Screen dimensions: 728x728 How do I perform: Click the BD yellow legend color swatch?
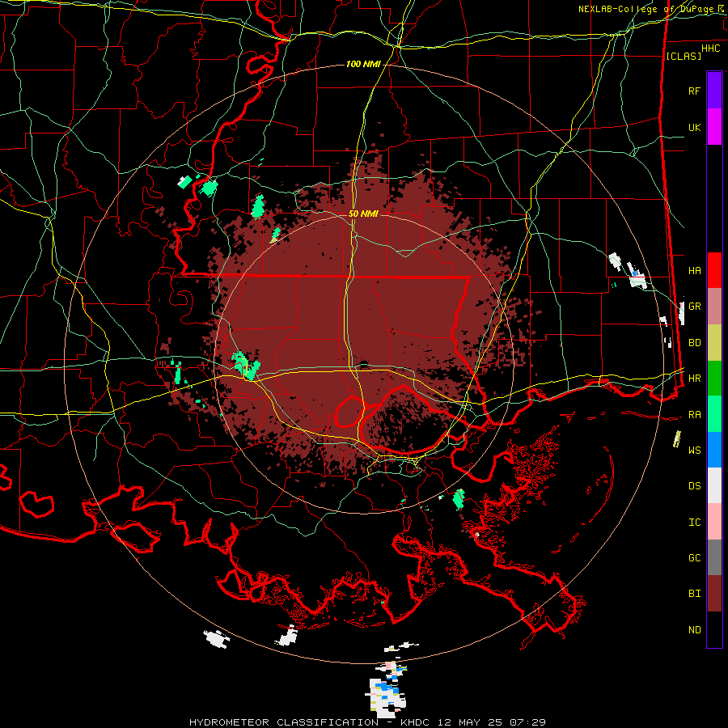tap(714, 343)
